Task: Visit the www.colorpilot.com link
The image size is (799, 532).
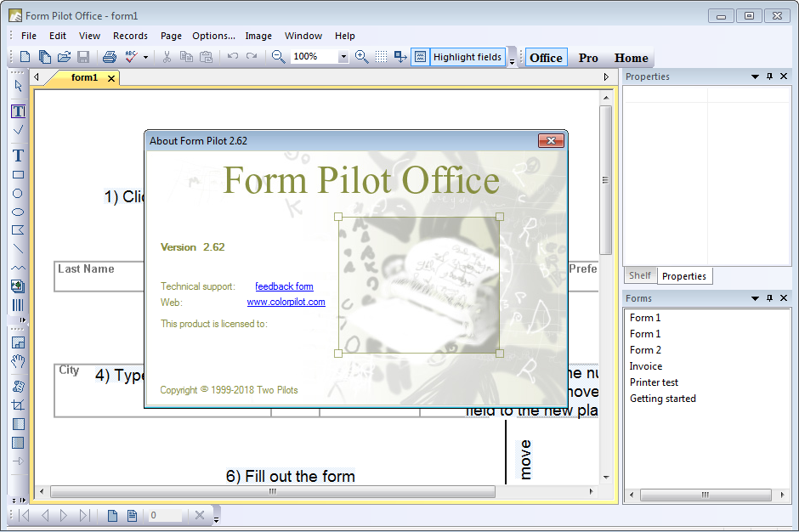Action: pos(286,302)
